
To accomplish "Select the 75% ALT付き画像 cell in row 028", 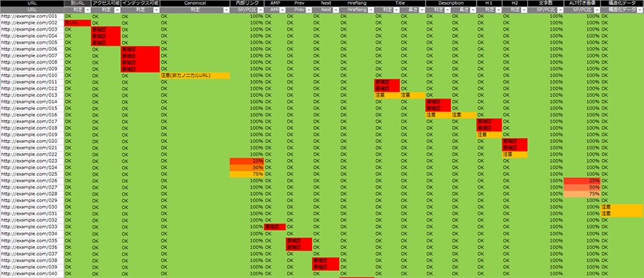I will tap(582, 194).
